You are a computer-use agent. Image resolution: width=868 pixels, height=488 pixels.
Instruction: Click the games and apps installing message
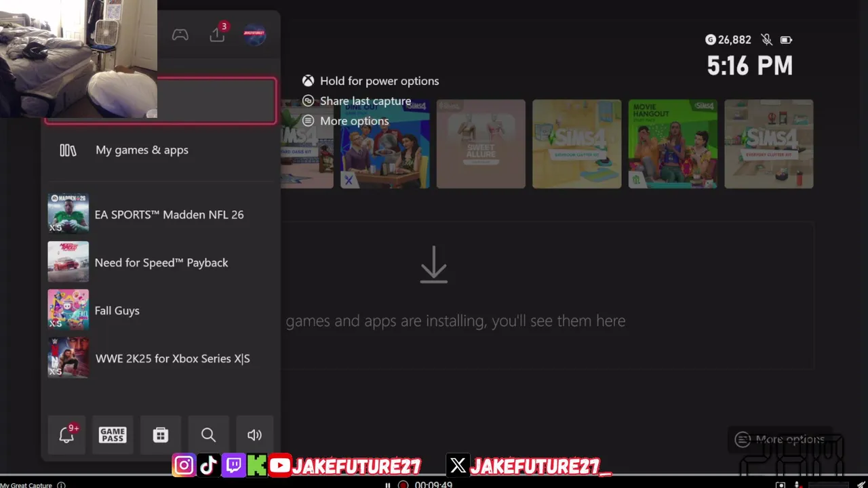click(x=455, y=321)
